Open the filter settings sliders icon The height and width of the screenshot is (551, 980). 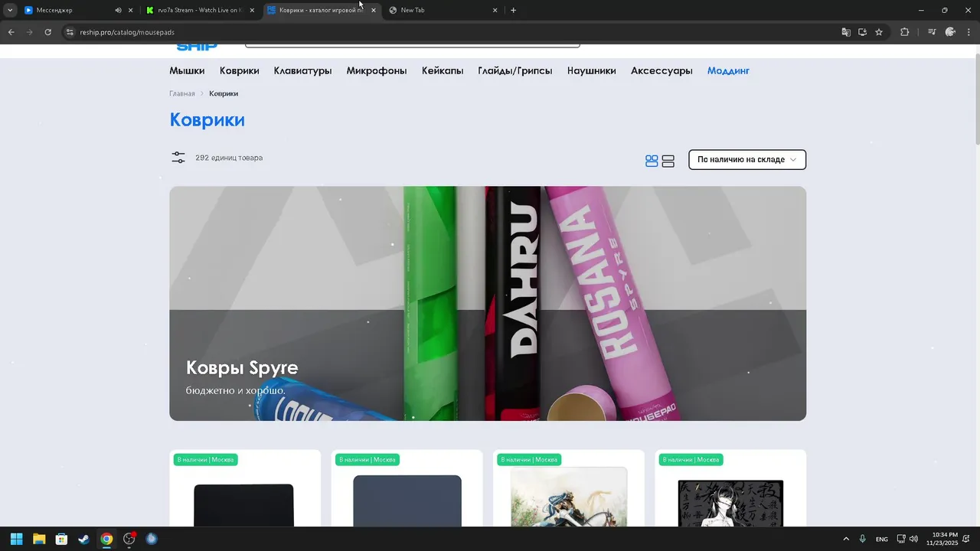point(178,158)
